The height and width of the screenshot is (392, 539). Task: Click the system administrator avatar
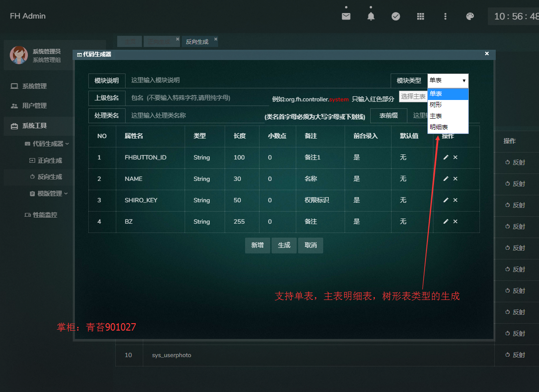tap(19, 55)
